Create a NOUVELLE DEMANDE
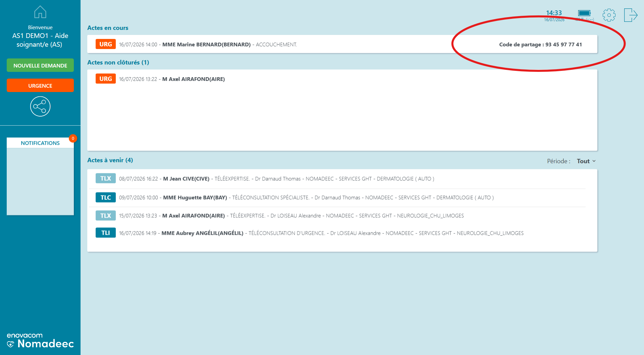Screen dimensions: 644x355 (40, 65)
